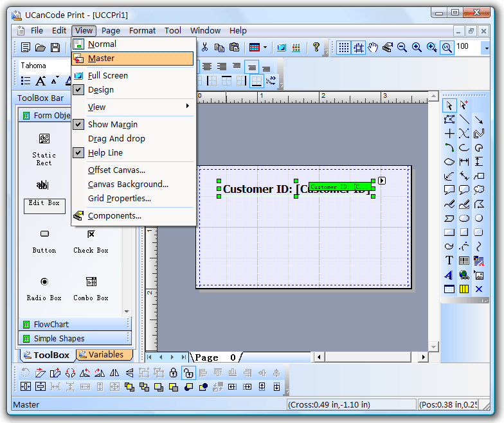Click the increase font size icon
504x423 pixels.
pyautogui.click(x=40, y=81)
